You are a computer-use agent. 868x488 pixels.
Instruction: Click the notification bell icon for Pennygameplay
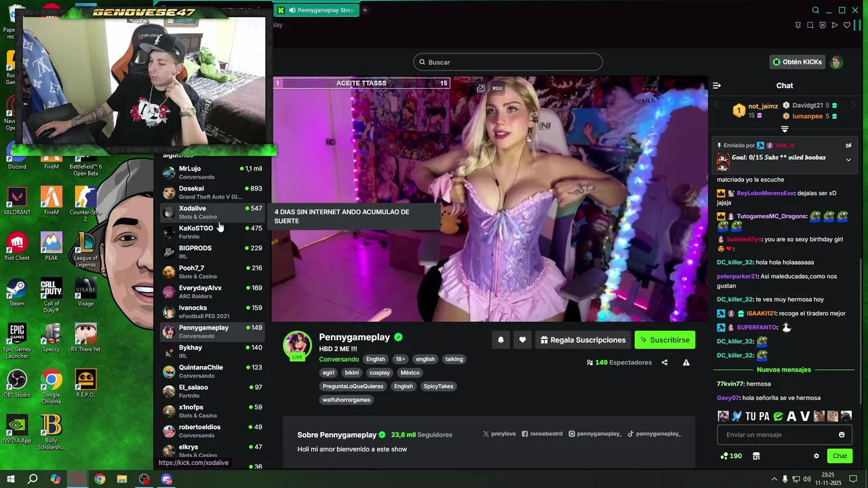[x=500, y=340]
